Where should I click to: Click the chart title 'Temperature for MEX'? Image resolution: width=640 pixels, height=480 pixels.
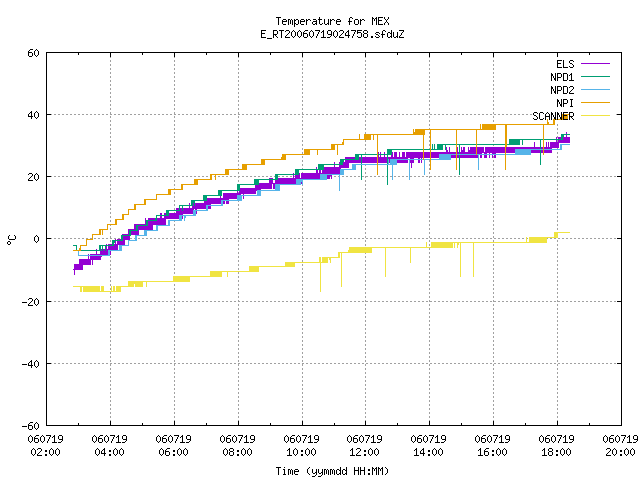(x=332, y=21)
